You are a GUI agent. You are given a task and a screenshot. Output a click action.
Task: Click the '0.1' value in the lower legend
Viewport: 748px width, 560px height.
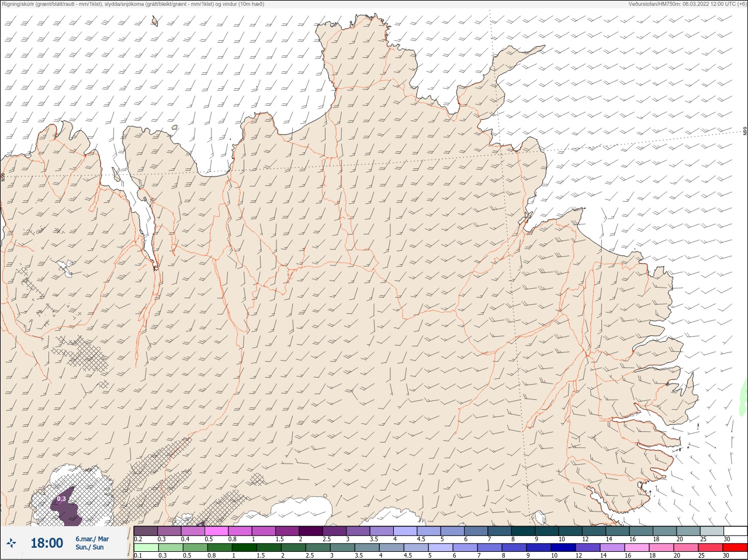tap(138, 556)
